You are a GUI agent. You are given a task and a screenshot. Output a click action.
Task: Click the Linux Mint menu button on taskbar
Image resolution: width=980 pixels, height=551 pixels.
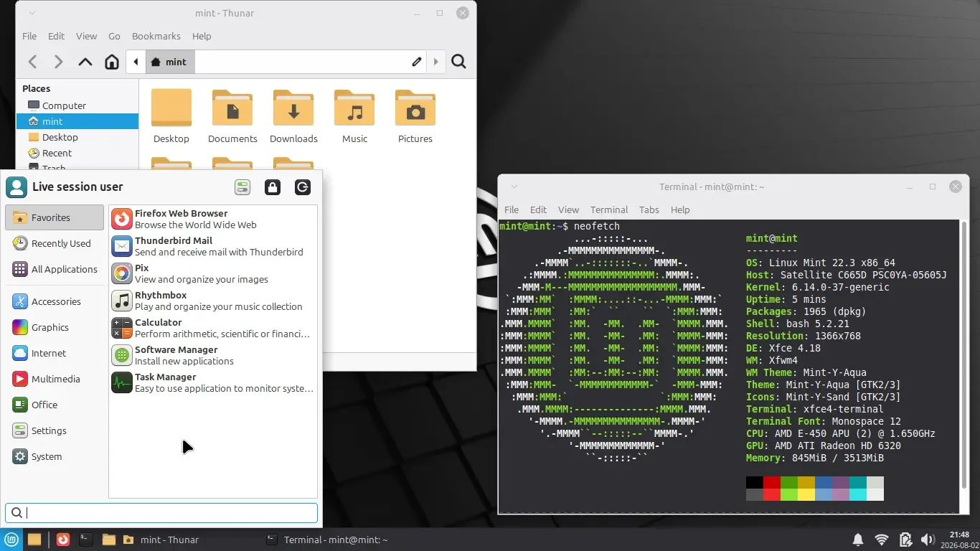(11, 540)
